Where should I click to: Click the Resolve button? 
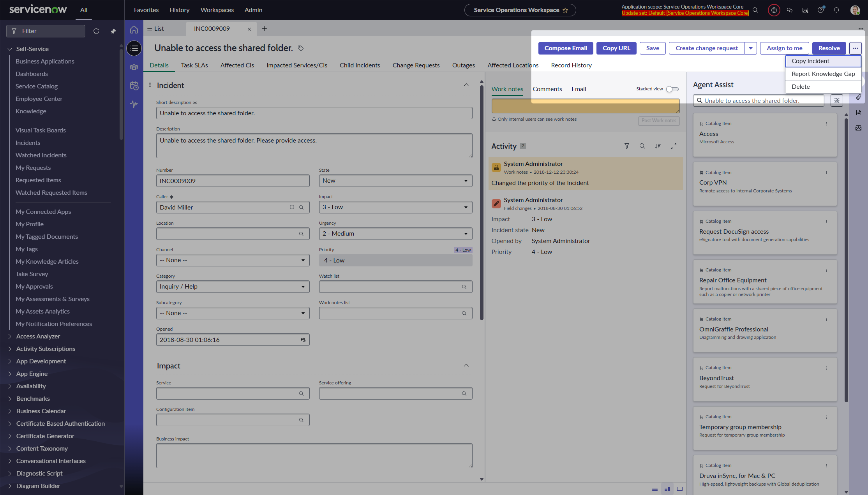829,48
